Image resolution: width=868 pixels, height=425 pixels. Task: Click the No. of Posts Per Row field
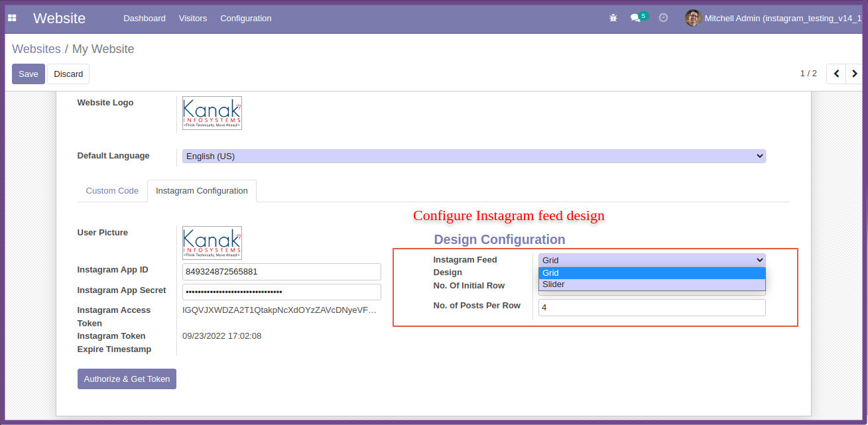tap(652, 308)
